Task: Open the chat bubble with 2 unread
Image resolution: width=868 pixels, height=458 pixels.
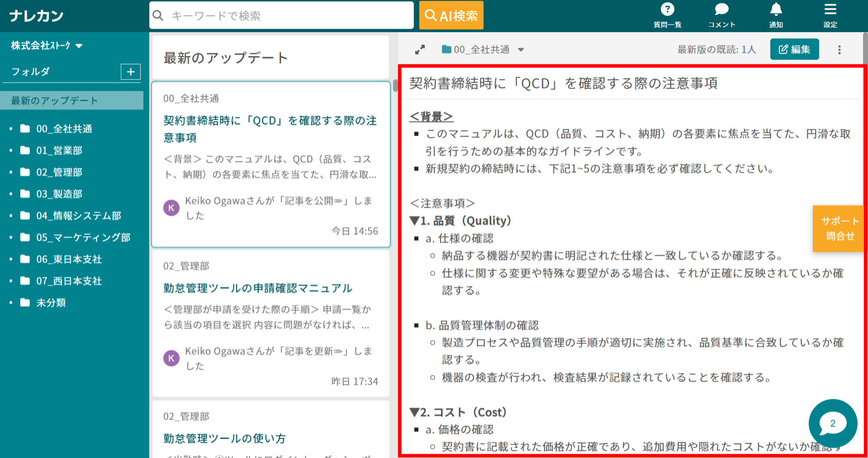Action: [833, 424]
